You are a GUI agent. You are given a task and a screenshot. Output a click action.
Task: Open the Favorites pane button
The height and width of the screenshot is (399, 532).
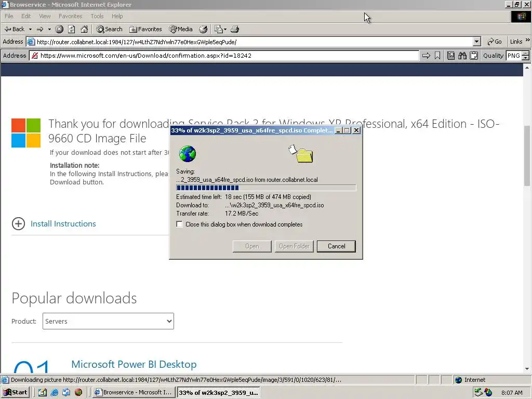tap(145, 29)
